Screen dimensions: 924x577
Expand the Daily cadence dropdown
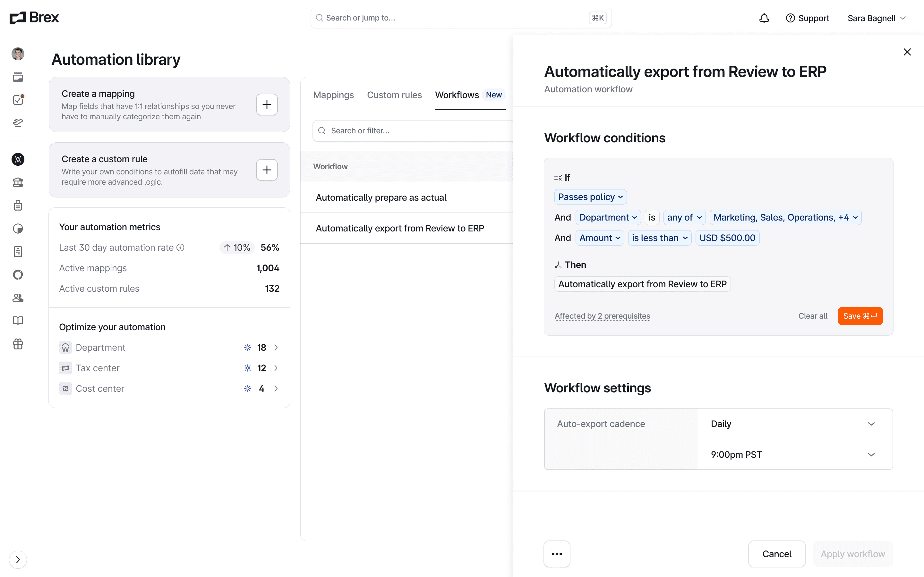(x=795, y=424)
